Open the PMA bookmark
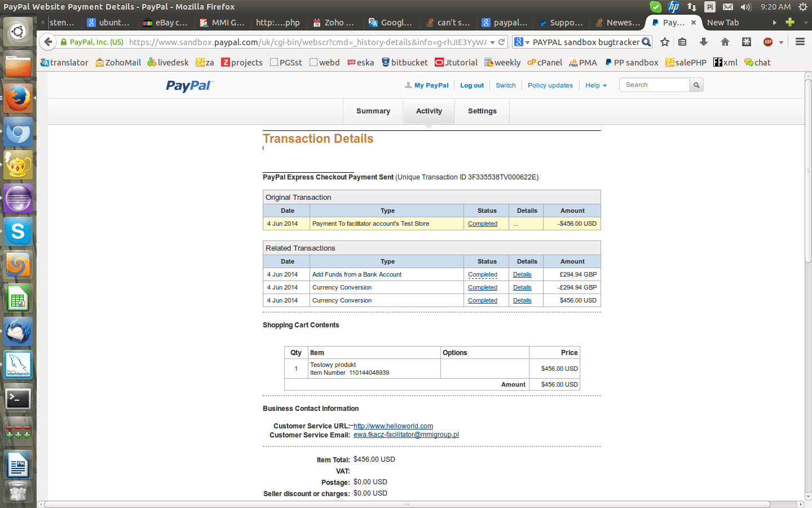This screenshot has width=812, height=508. click(583, 63)
